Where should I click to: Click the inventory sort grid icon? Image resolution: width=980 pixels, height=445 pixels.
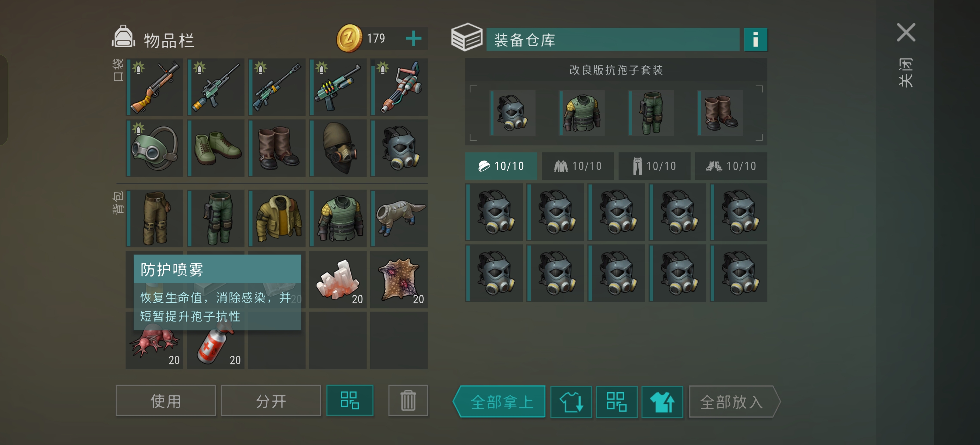click(x=350, y=400)
